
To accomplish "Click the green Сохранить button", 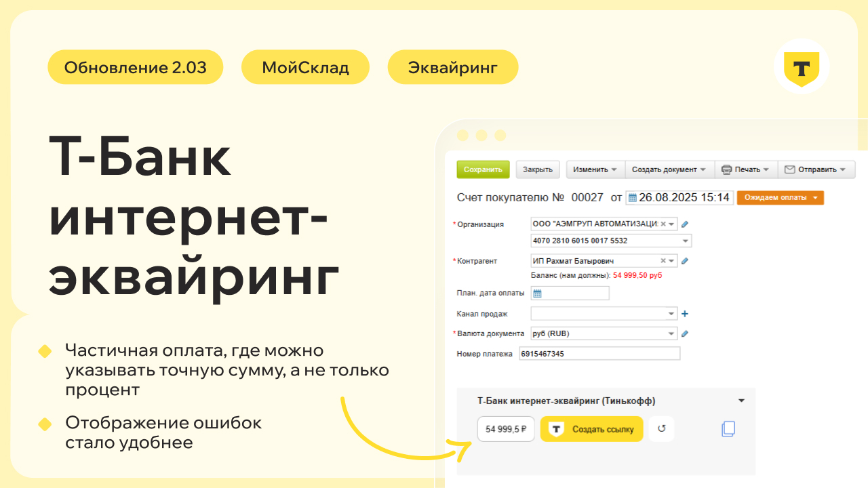I will [x=483, y=169].
